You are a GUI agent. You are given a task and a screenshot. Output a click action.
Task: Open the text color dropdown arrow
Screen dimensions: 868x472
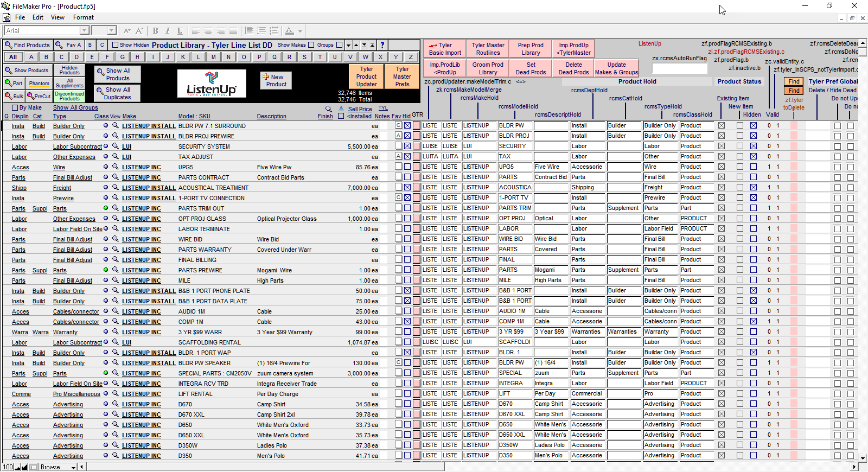point(300,31)
